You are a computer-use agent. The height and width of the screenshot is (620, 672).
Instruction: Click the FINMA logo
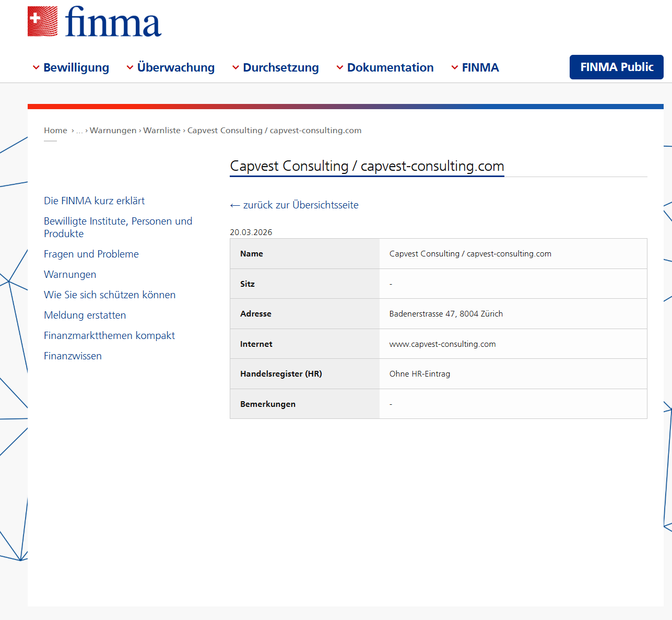coord(95,21)
